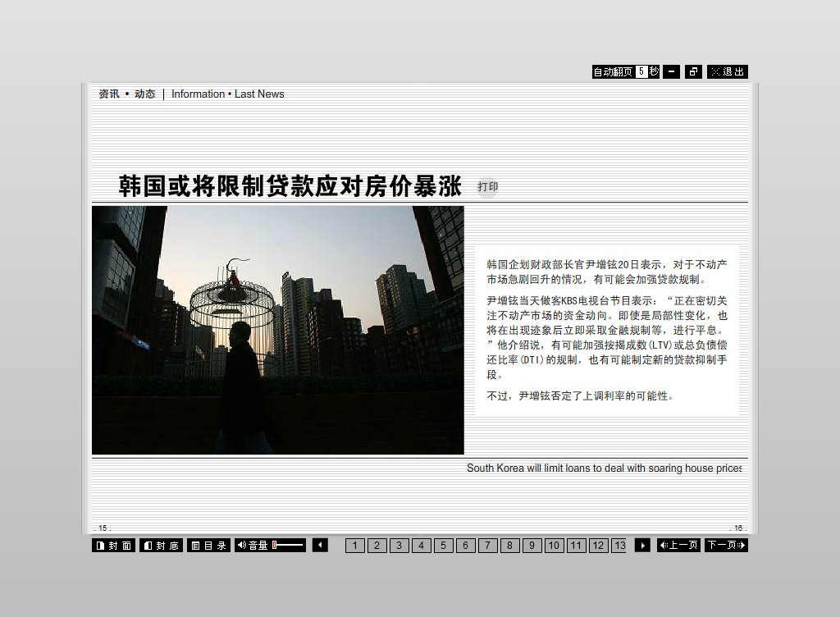The image size is (840, 617).
Task: Click the paragraph beginning 韩国企划财政部长官
Action: (x=606, y=272)
